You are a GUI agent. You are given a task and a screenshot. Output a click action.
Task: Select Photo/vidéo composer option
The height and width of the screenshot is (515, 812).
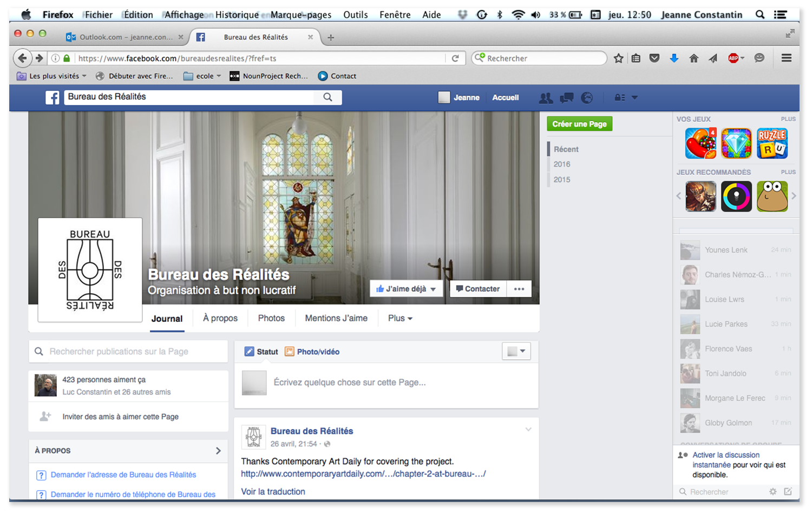pyautogui.click(x=312, y=352)
